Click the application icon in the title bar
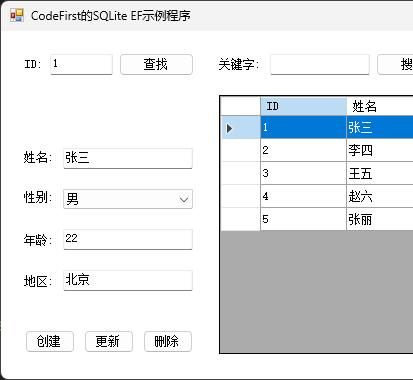This screenshot has height=380, width=413. (17, 15)
